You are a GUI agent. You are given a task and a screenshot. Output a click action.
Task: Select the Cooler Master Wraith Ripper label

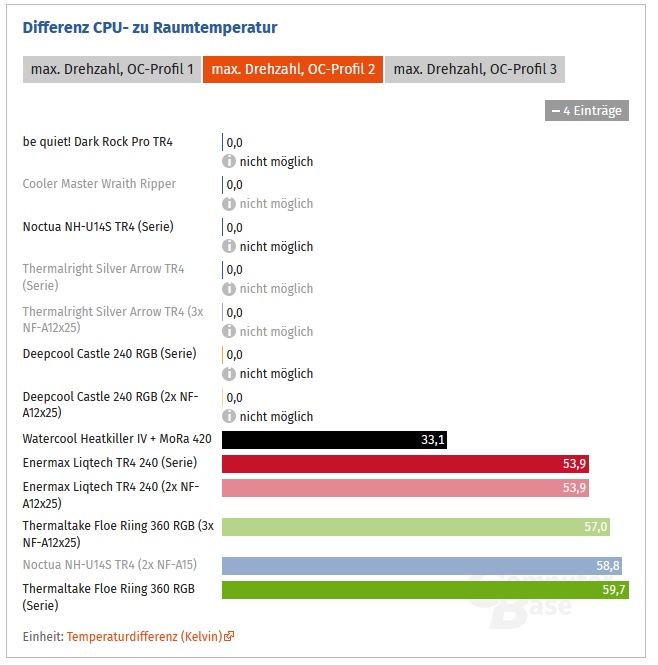[x=99, y=184]
